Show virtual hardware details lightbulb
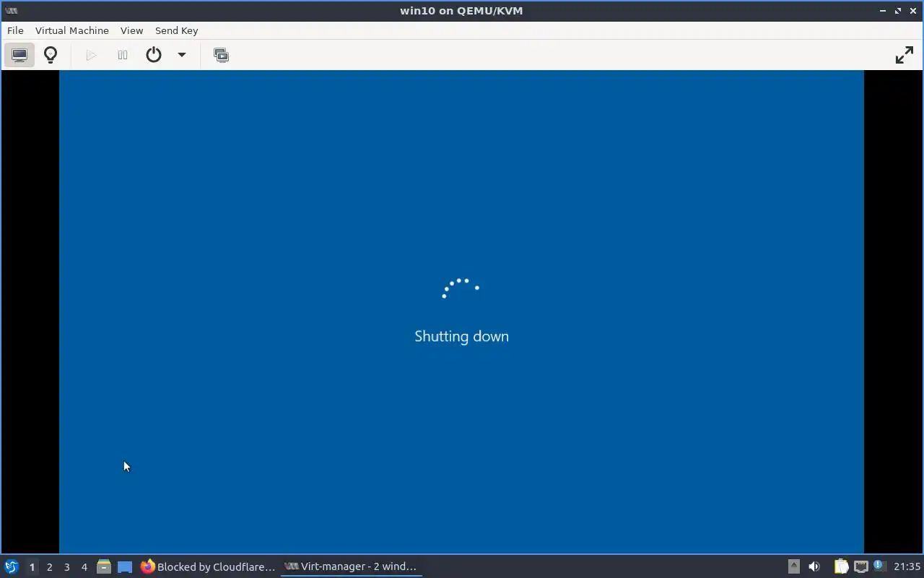This screenshot has height=578, width=924. [51, 55]
